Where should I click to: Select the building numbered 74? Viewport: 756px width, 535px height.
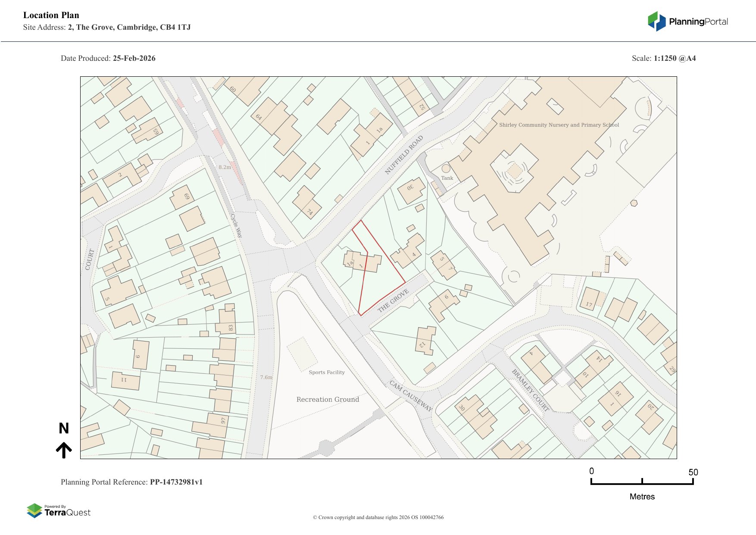pos(307,203)
